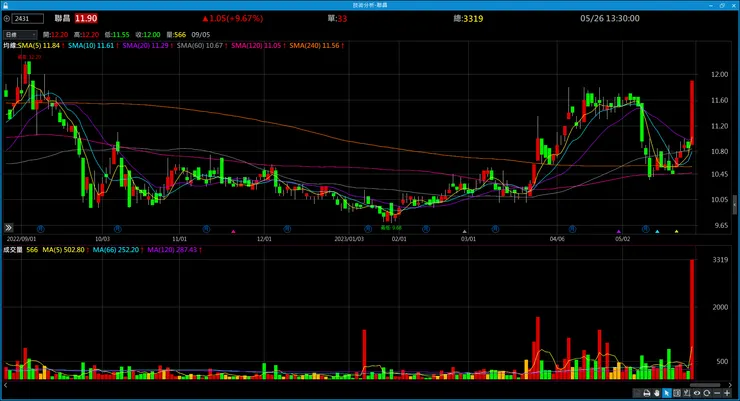Click the 總:3319 total volume value
Screen dimensions: 740x401
click(x=468, y=18)
